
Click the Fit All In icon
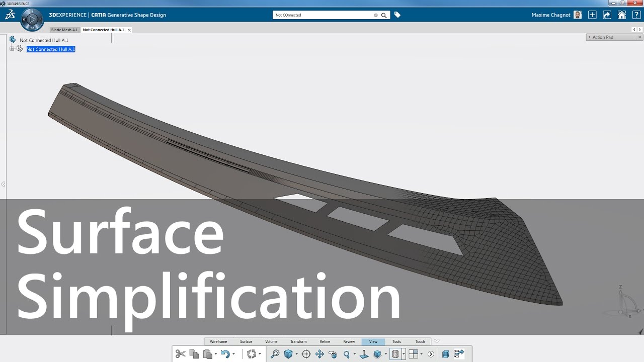click(x=275, y=354)
